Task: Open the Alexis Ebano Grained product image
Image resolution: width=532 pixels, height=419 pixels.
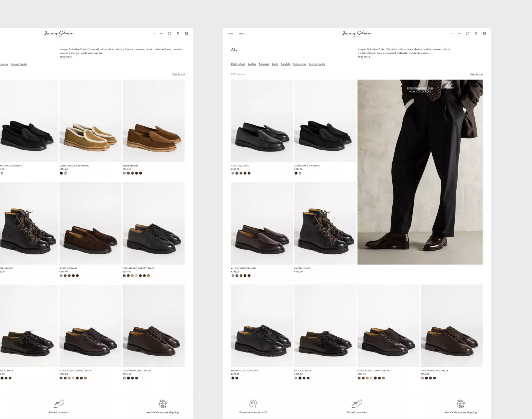Action: 262,223
